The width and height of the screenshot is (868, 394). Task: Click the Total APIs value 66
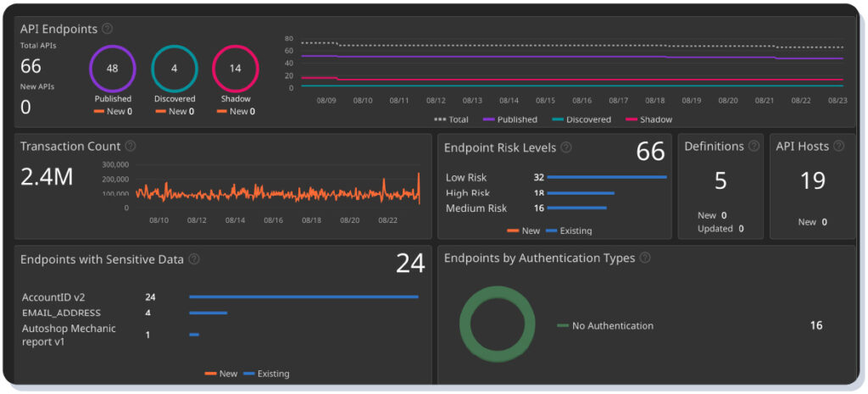tap(31, 66)
